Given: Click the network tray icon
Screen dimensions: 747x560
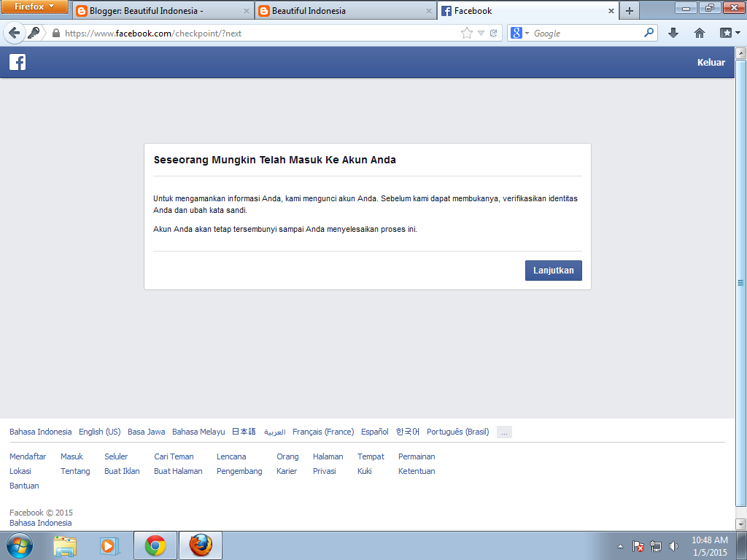Looking at the screenshot, I should [x=656, y=546].
